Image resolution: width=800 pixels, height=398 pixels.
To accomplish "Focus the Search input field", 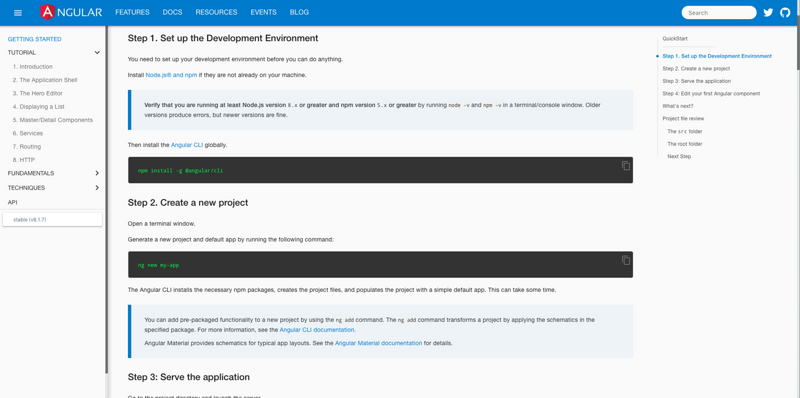I will point(719,13).
